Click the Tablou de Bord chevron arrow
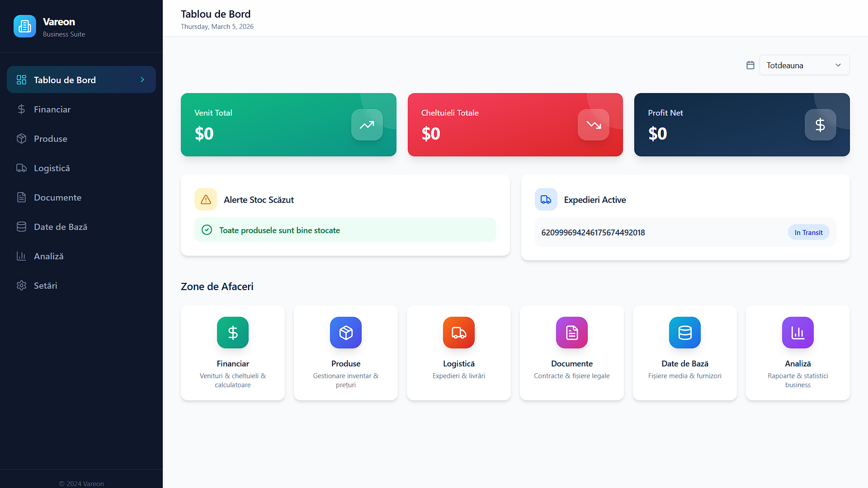The width and height of the screenshot is (868, 488). tap(142, 80)
